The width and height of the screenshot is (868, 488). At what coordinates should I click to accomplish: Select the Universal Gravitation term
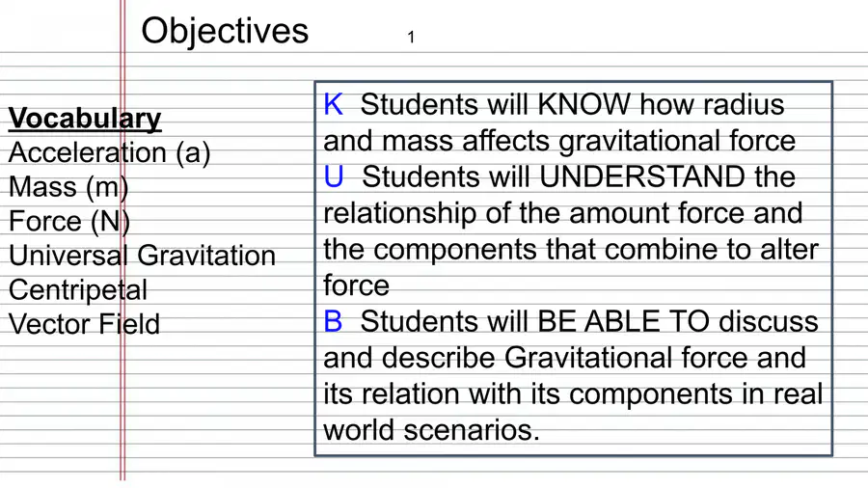(143, 256)
